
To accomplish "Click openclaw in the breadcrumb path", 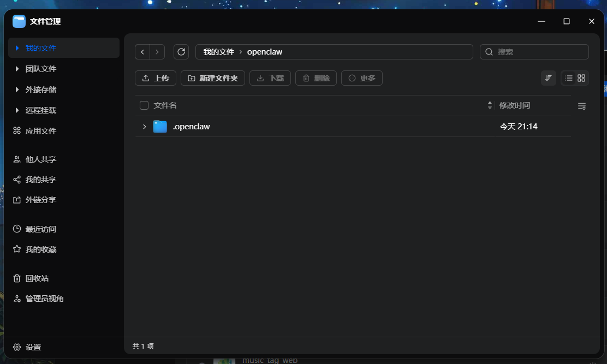I will pyautogui.click(x=264, y=52).
